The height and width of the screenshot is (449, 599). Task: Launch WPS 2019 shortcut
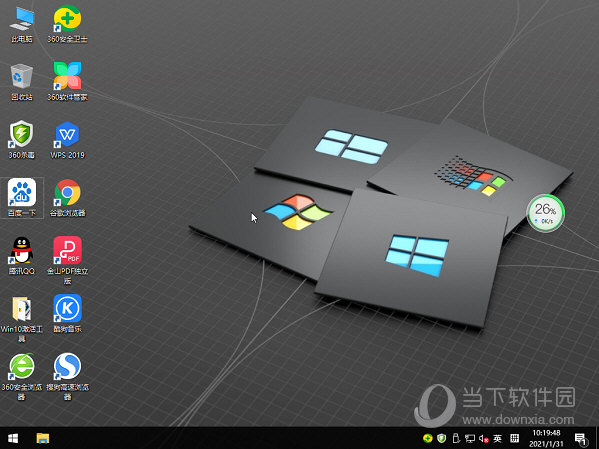(67, 140)
